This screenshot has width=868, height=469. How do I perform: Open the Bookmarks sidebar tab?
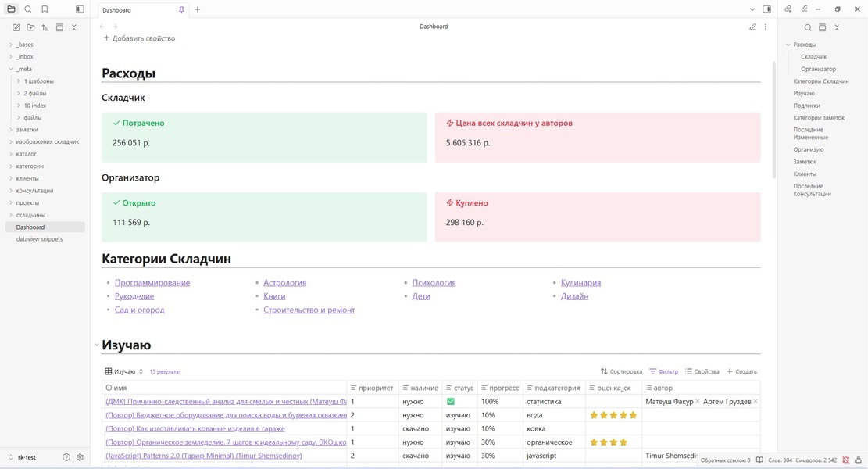45,9
